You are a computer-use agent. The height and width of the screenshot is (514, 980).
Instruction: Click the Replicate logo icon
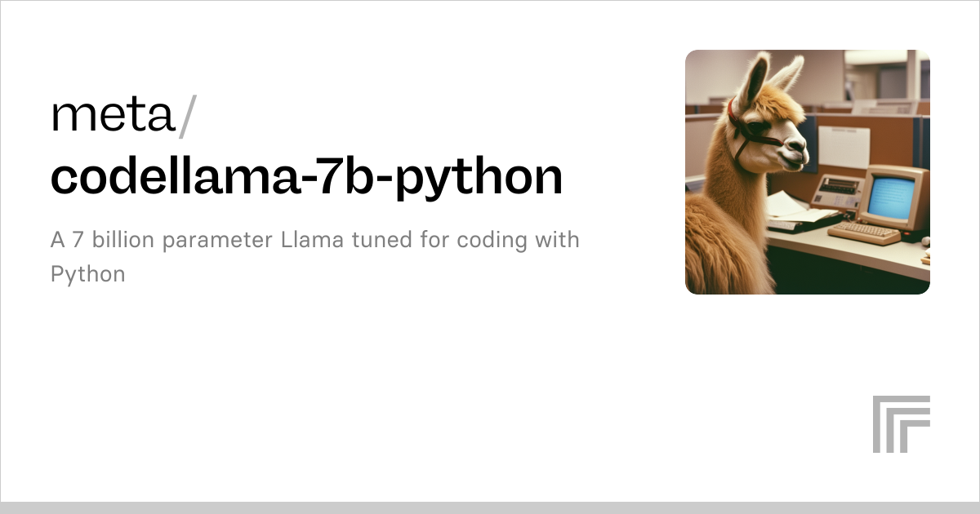click(901, 424)
